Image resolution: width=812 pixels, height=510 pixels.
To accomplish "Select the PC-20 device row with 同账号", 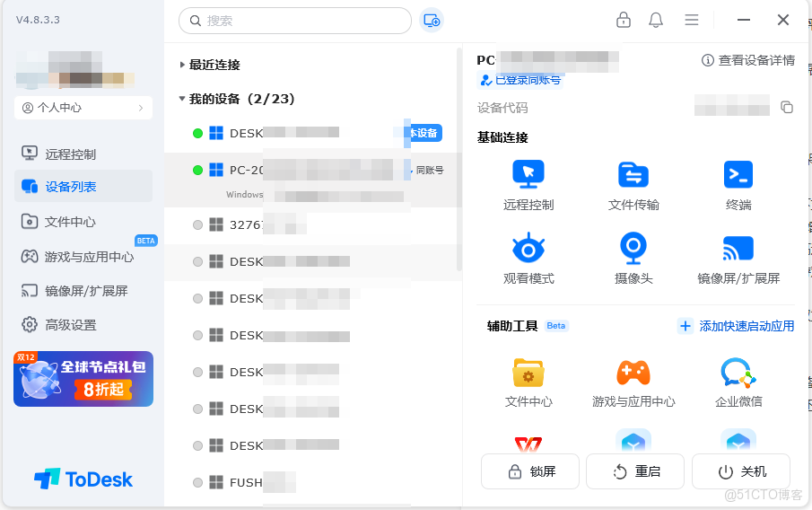I will pos(313,180).
